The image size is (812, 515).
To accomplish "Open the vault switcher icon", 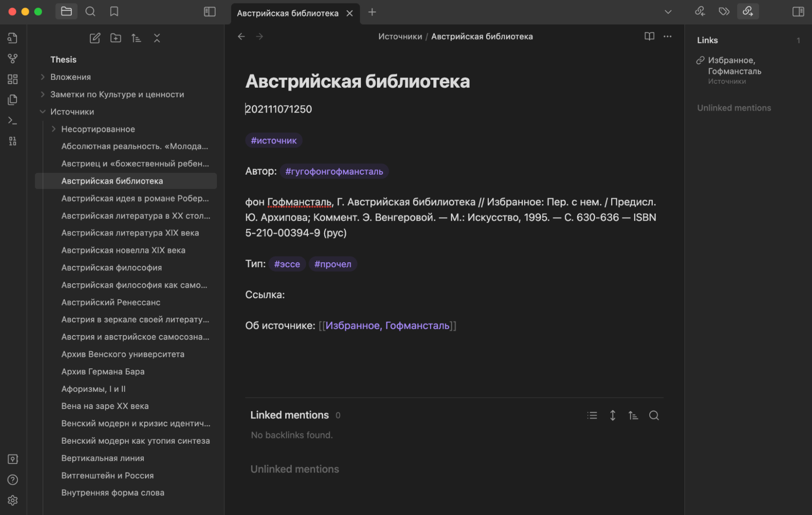I will [x=12, y=459].
